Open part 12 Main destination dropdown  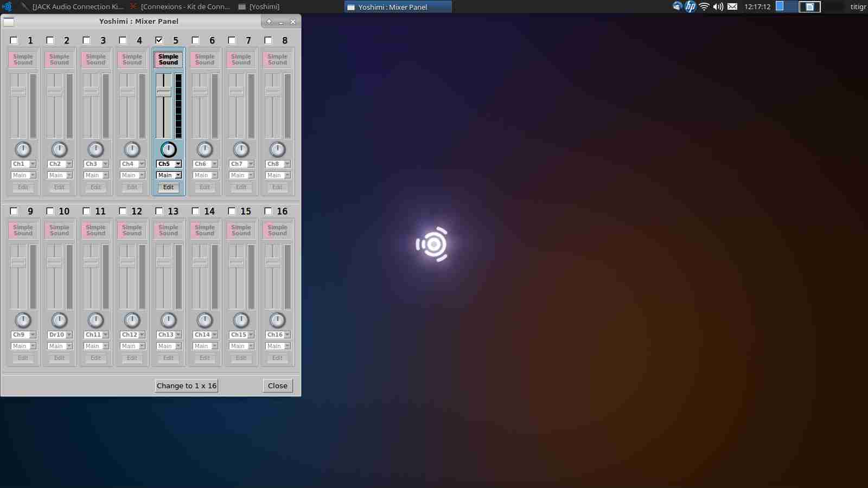click(x=133, y=346)
